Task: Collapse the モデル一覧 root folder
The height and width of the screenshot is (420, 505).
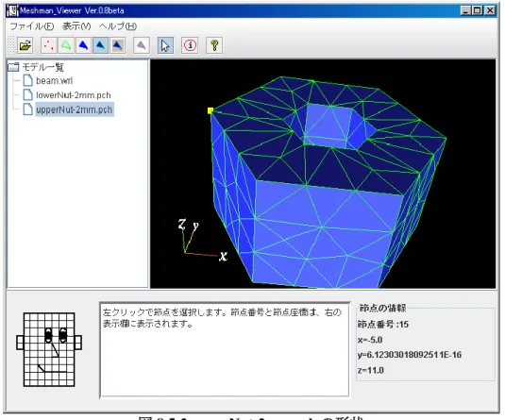Action: click(x=13, y=67)
